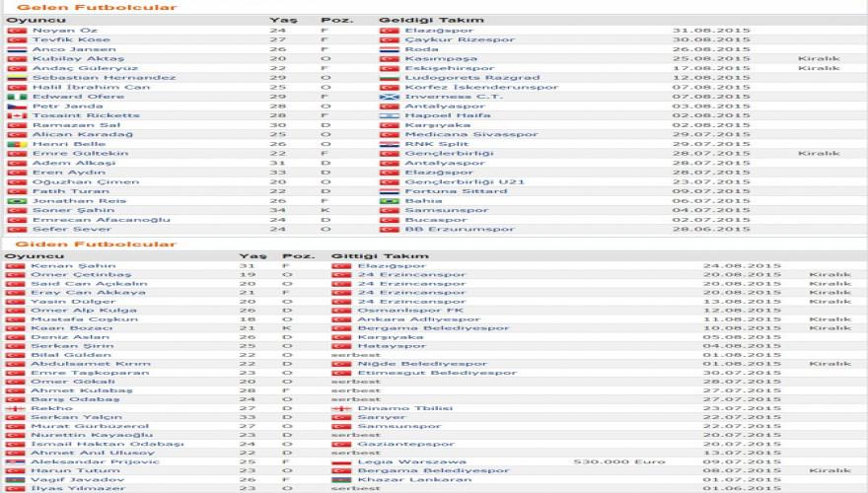Click the flag icon beside Khazar Lankaran
Screen dimensions: 868x493
click(x=341, y=480)
